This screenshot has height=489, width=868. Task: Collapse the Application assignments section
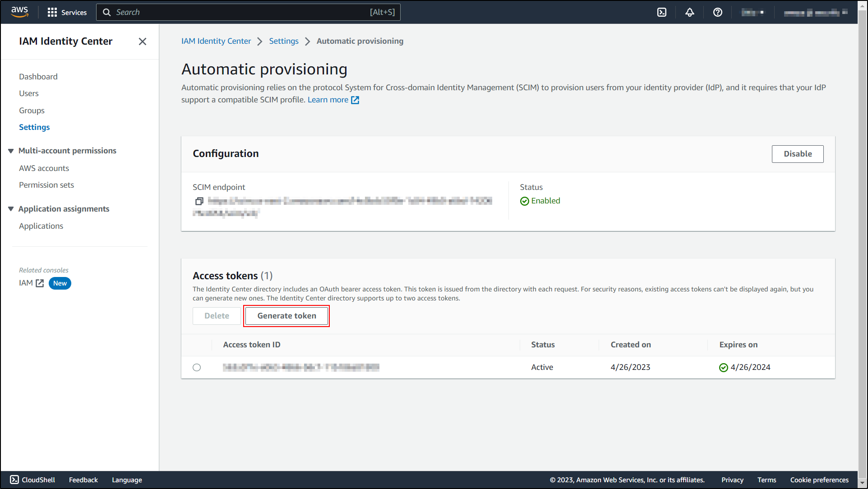[x=11, y=208]
